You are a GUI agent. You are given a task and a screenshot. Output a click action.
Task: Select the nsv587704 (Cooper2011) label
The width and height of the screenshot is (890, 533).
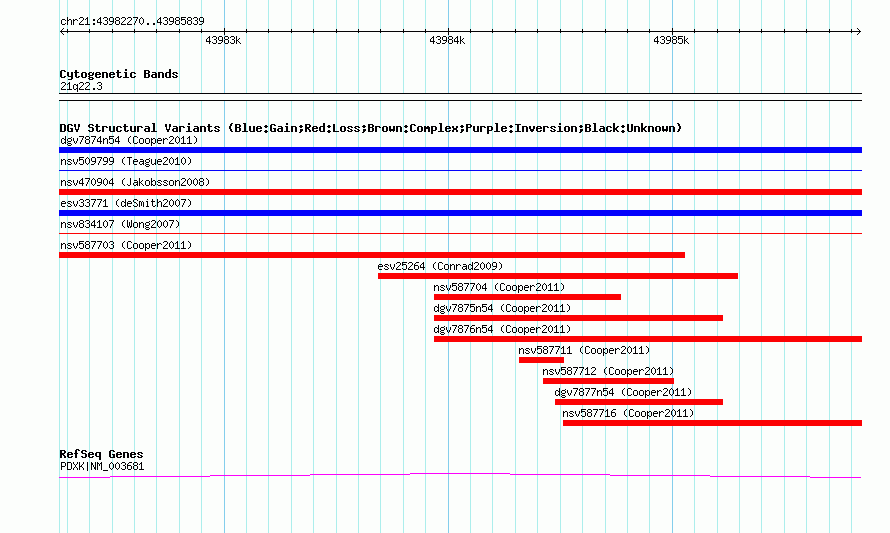point(499,287)
